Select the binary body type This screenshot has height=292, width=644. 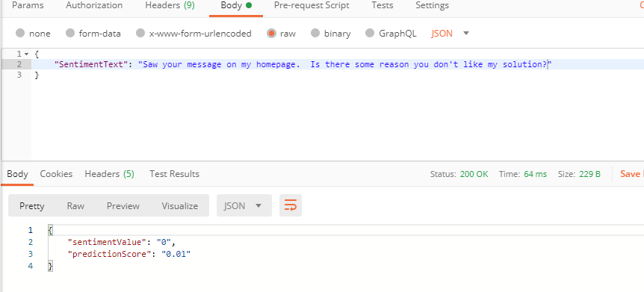[x=331, y=34]
